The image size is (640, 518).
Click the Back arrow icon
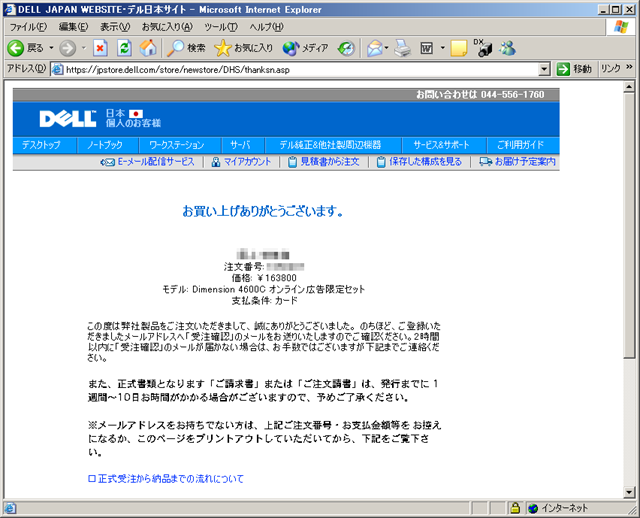(x=16, y=48)
